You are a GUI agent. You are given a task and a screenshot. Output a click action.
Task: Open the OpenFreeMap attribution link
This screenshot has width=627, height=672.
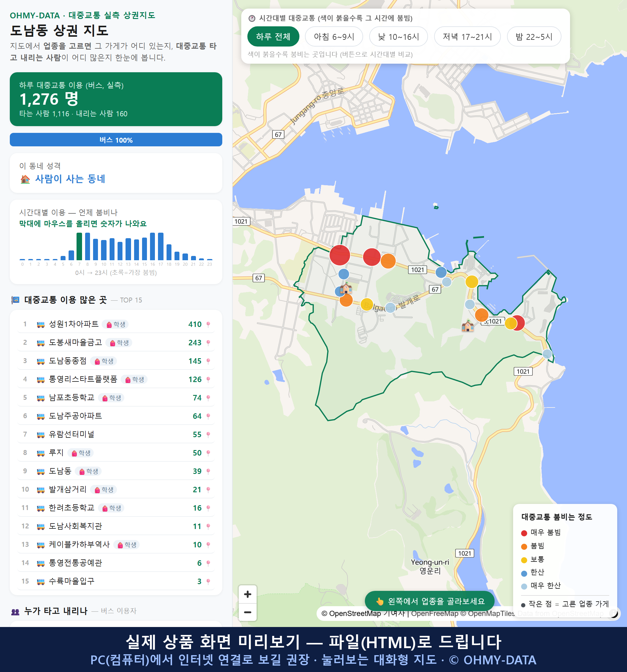tap(435, 613)
